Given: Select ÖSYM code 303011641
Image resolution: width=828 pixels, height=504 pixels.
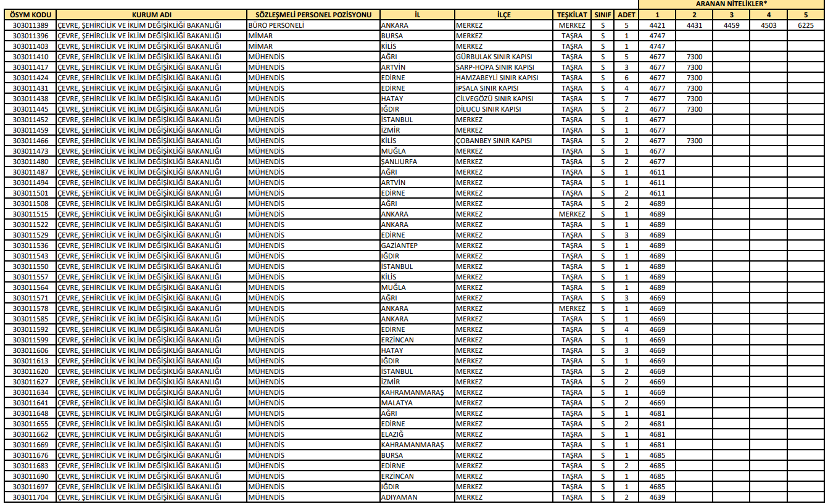Looking at the screenshot, I should click(x=30, y=403).
